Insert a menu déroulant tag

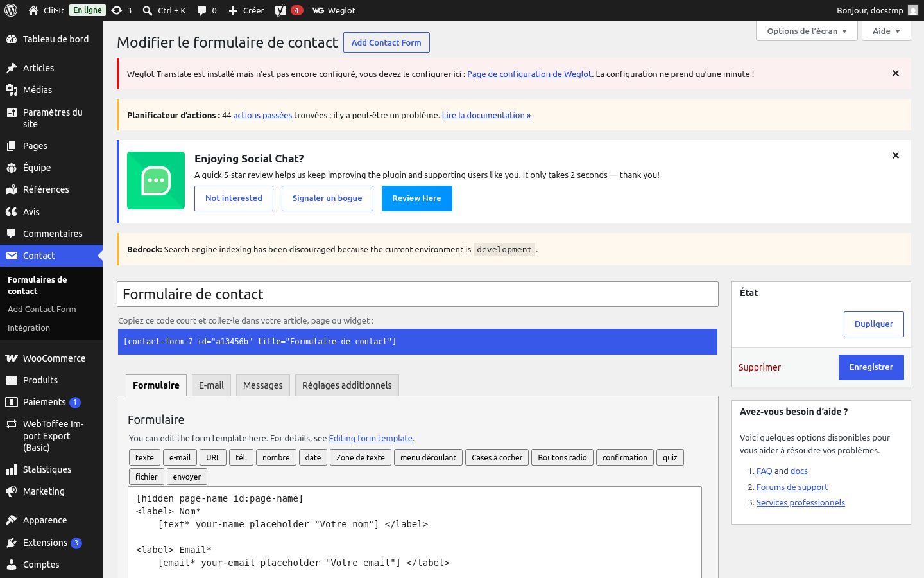click(x=428, y=457)
